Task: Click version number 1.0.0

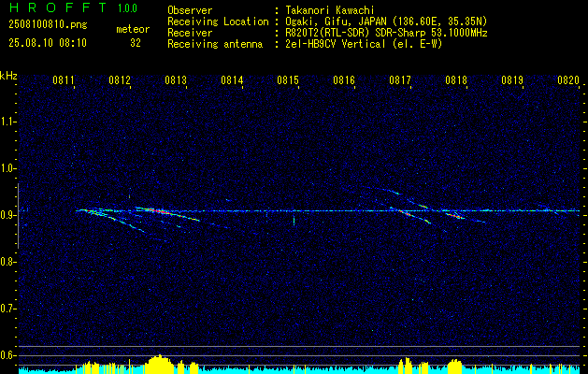Action: click(127, 7)
